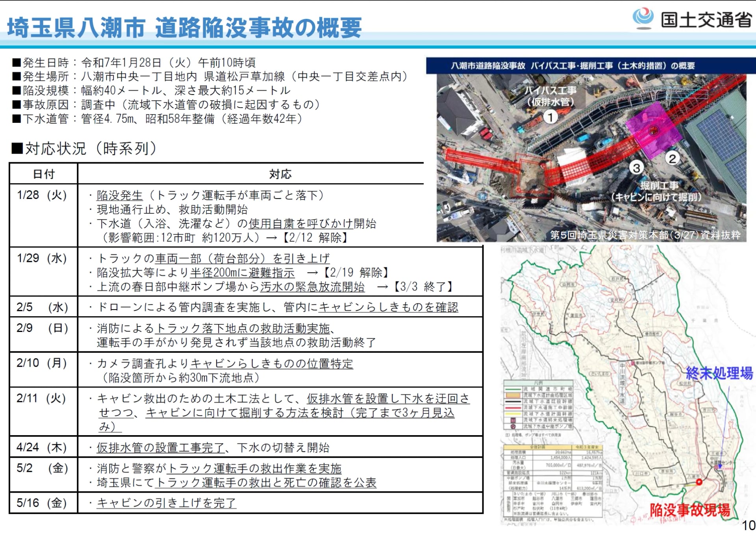Click the 2/5 (水) date cell
This screenshot has width=756, height=536.
click(43, 307)
